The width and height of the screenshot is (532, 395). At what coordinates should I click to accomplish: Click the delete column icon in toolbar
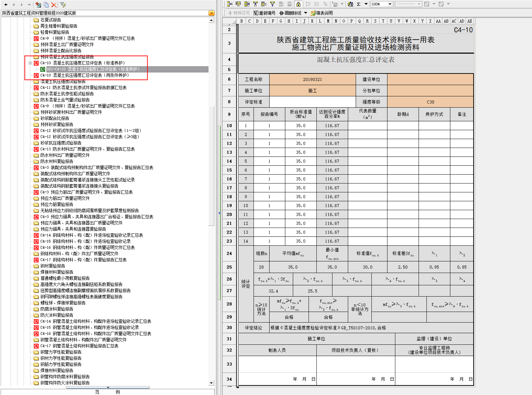(x=264, y=4)
